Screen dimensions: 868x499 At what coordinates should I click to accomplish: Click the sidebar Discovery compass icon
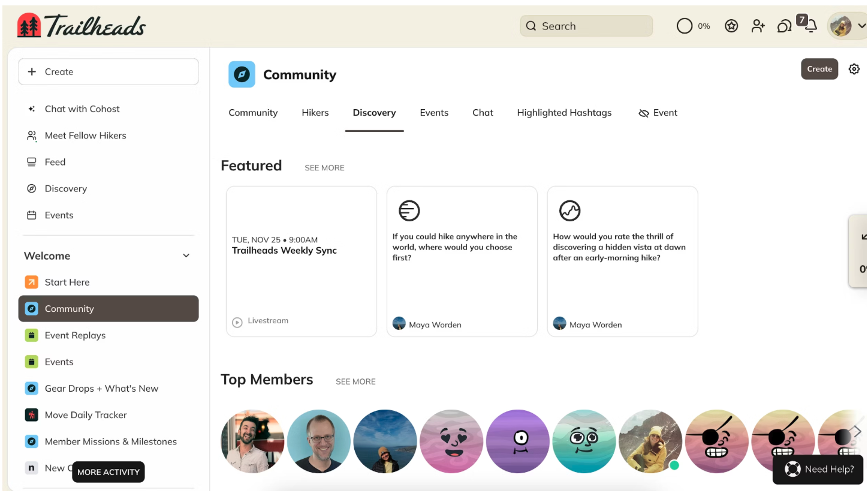click(x=32, y=188)
